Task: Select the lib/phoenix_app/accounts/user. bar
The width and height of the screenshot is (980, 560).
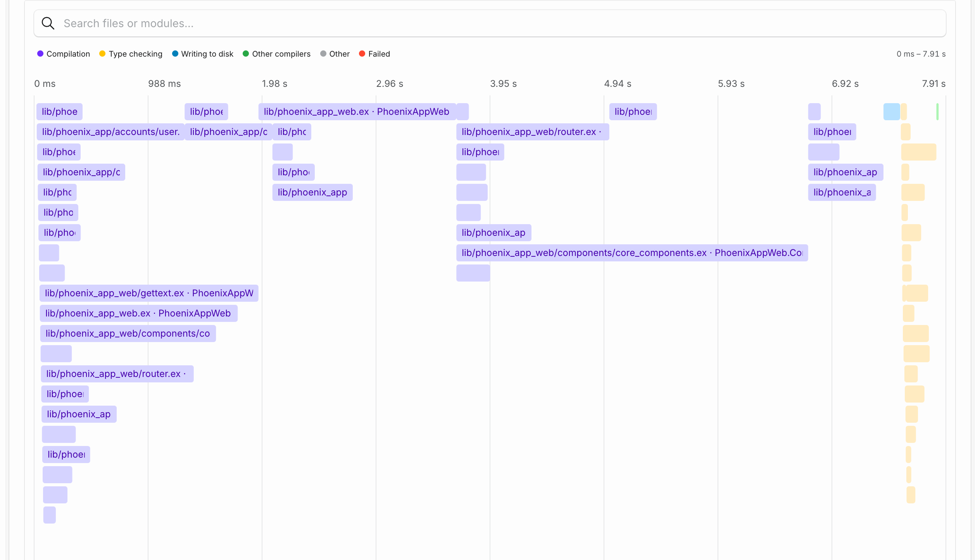Action: (110, 132)
